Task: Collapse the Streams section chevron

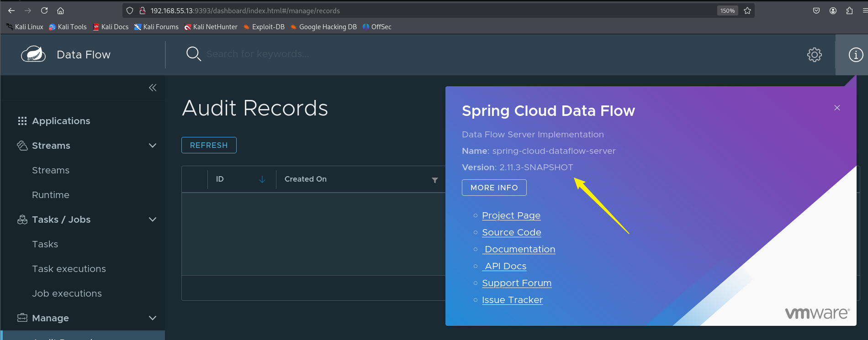Action: [153, 146]
